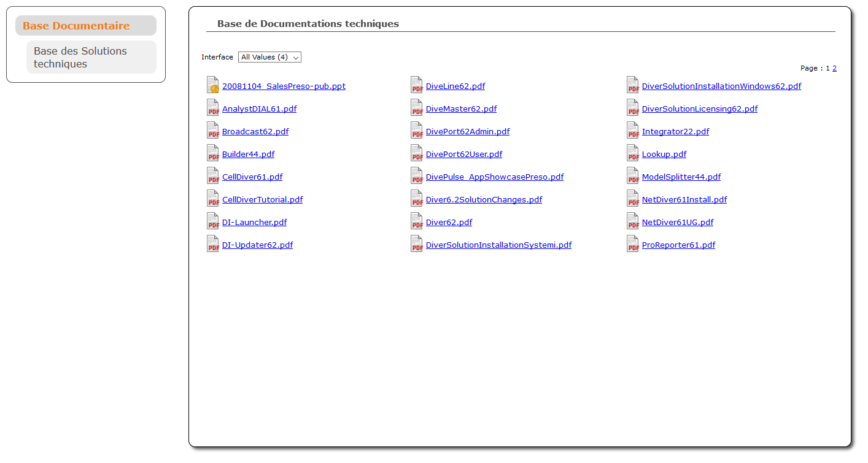Click the PDF icon next to CellDiver61.pdf
868x463 pixels.
[213, 175]
